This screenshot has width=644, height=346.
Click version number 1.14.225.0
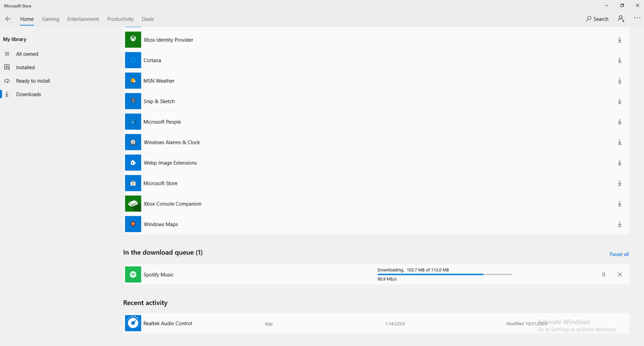(395, 324)
